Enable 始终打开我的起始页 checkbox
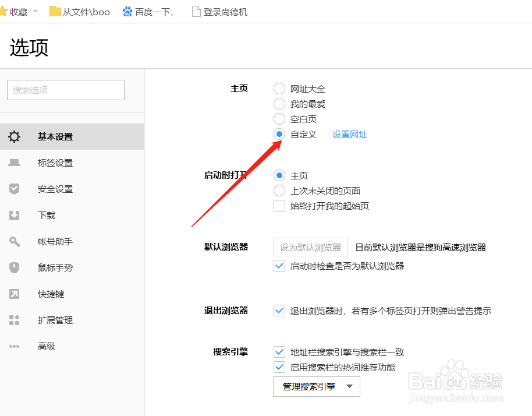 pos(279,206)
